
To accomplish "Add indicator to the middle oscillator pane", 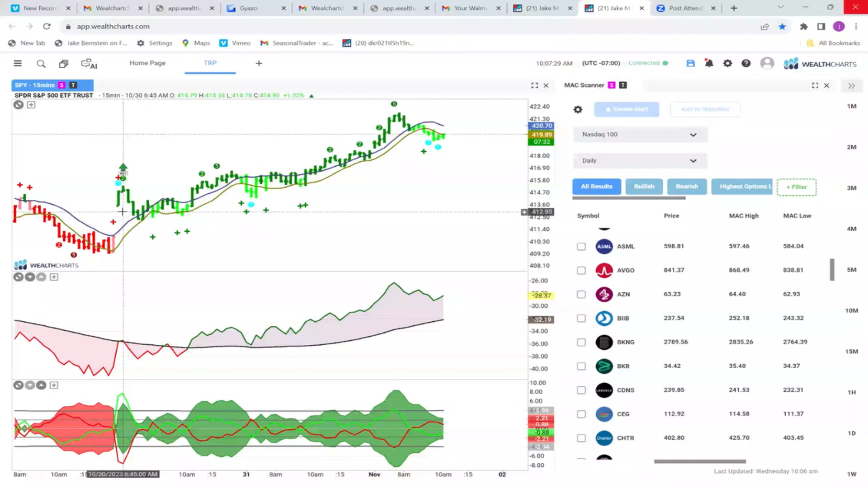I will coord(54,277).
